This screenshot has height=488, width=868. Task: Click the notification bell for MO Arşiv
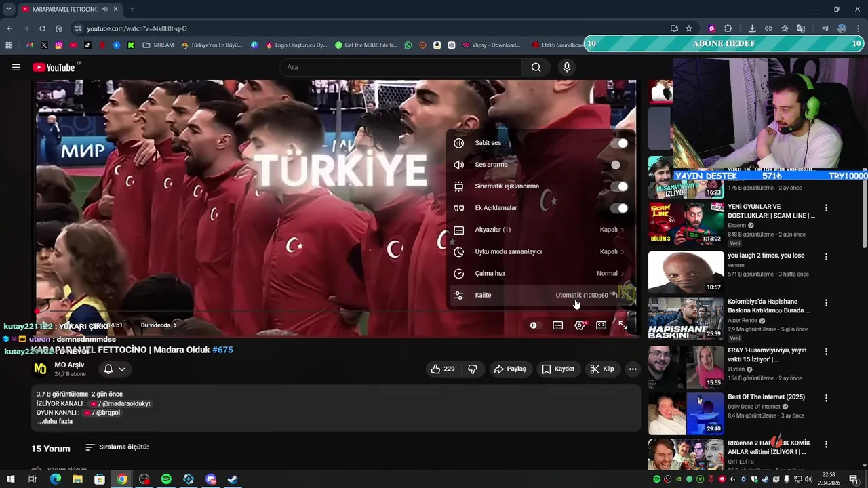108,369
